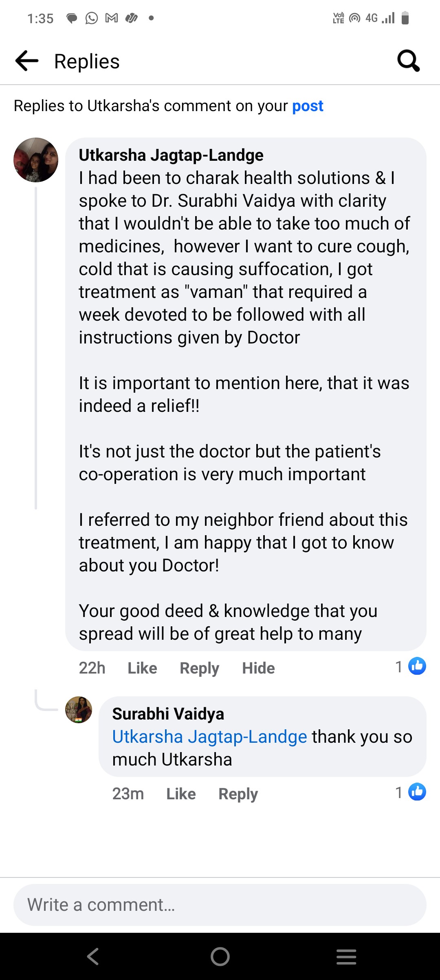Tap the like reaction icon on Utkarsha's comment
Viewport: 440px width, 980px height.
pos(417,666)
